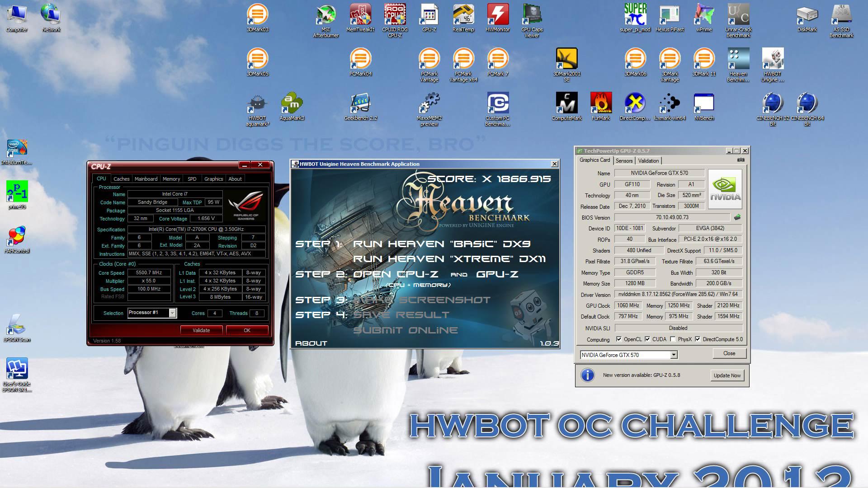Launch RealTemp from the desktop
The width and height of the screenshot is (868, 488).
(x=463, y=18)
